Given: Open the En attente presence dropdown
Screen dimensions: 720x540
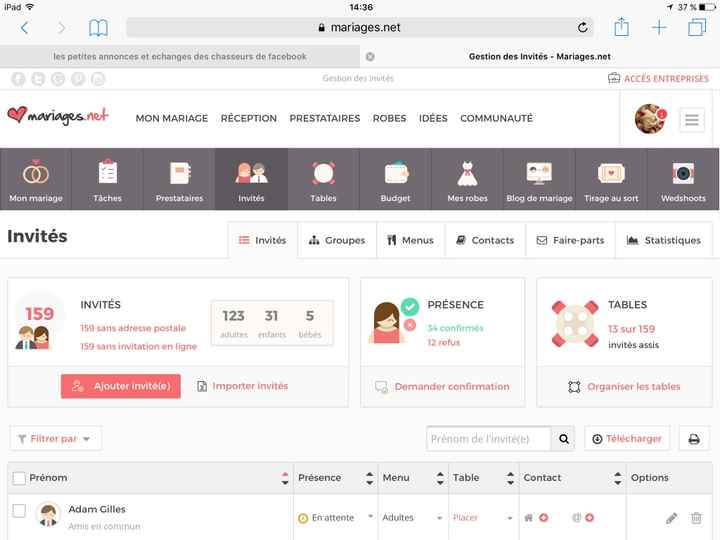Looking at the screenshot, I should pos(335,518).
